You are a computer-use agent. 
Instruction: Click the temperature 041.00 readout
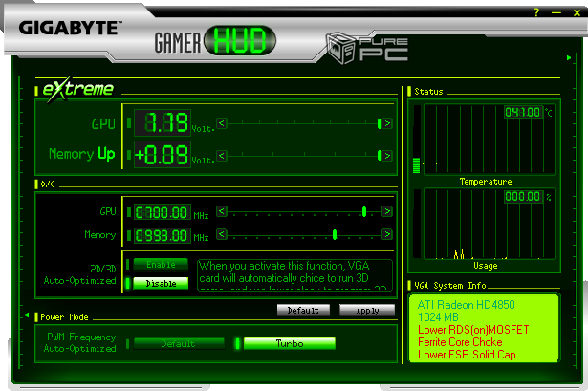[x=523, y=112]
